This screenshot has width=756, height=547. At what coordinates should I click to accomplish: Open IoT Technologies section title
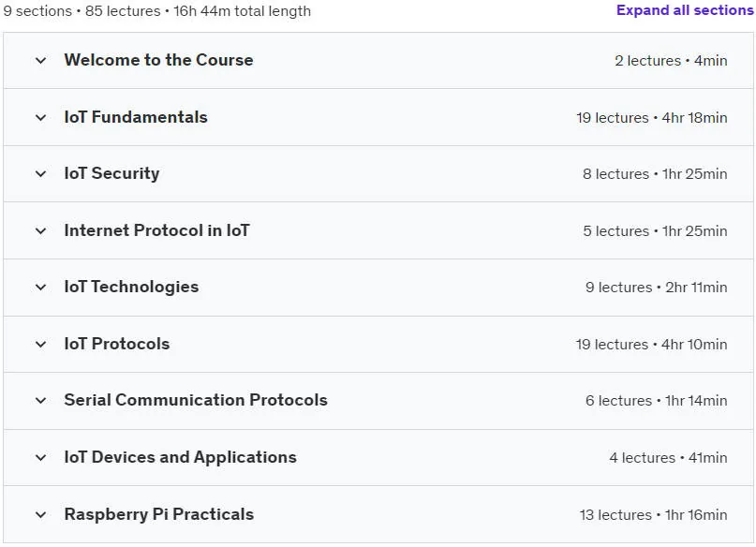click(x=131, y=287)
